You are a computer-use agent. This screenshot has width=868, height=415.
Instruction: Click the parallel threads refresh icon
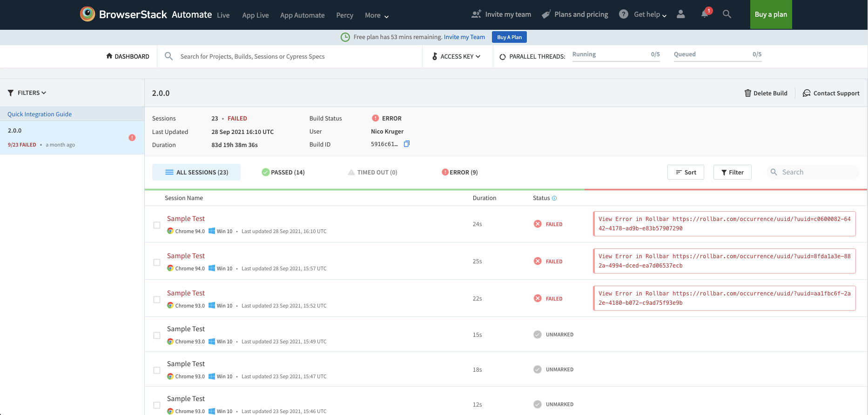pos(503,57)
